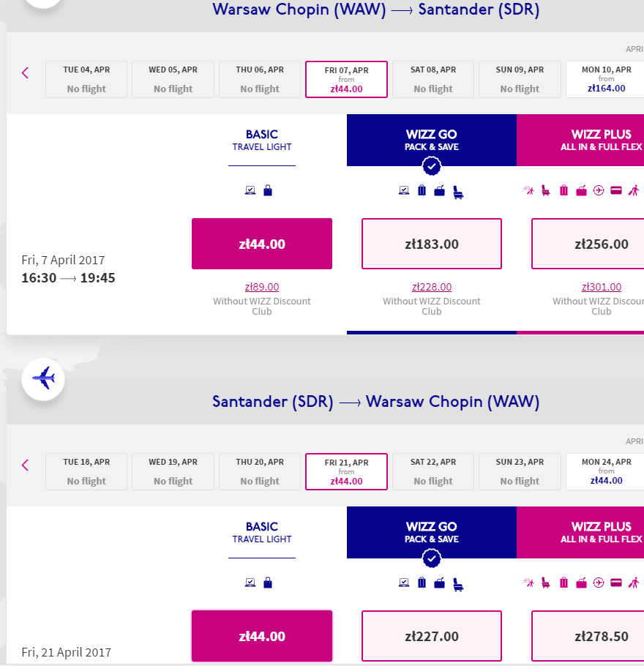The height and width of the screenshot is (666, 644).
Task: Click the outbound previous-dates left chevron
Action: [x=25, y=73]
